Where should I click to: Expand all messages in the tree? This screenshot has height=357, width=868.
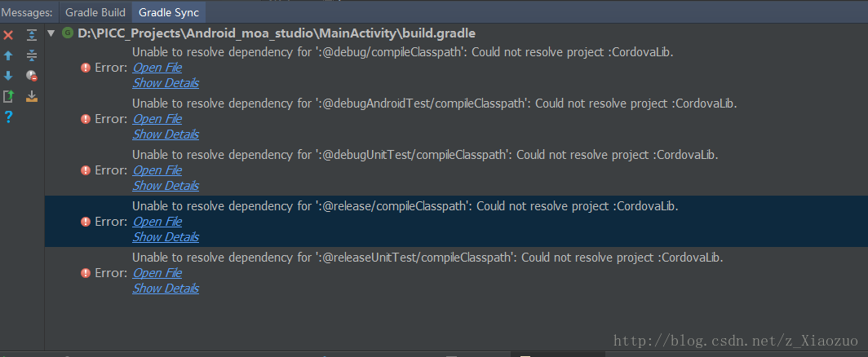point(32,35)
